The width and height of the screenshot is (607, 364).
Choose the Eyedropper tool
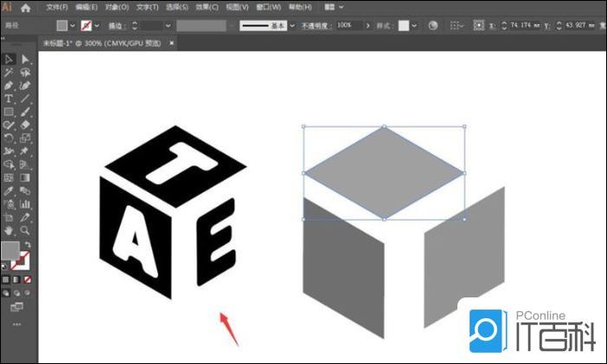coord(9,191)
